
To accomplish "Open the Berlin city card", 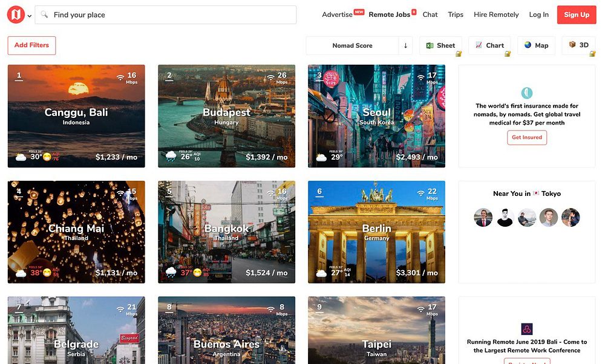I will (x=376, y=232).
